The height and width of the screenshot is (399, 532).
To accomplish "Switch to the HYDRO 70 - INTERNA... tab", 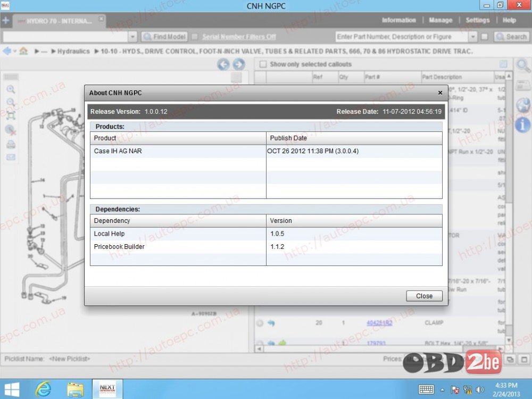I will tap(59, 21).
